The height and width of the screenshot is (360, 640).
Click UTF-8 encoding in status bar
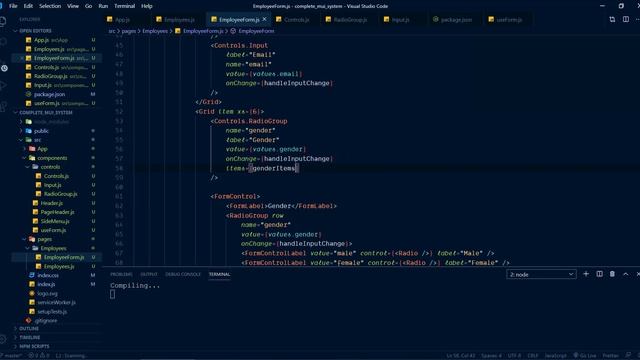[x=514, y=356]
